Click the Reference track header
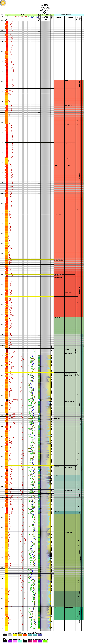Screen dimensions: 99x644 coord(13,15)
